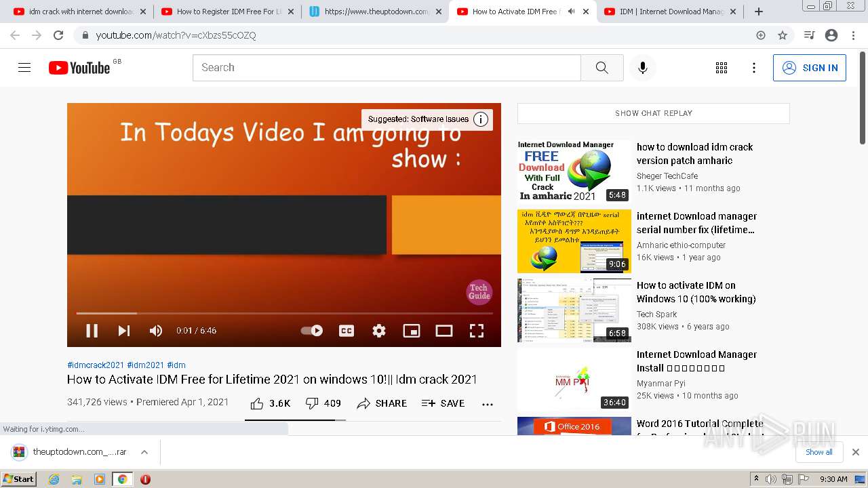The image size is (868, 488).
Task: Open Sheger TechCafe channel name
Action: 667,176
